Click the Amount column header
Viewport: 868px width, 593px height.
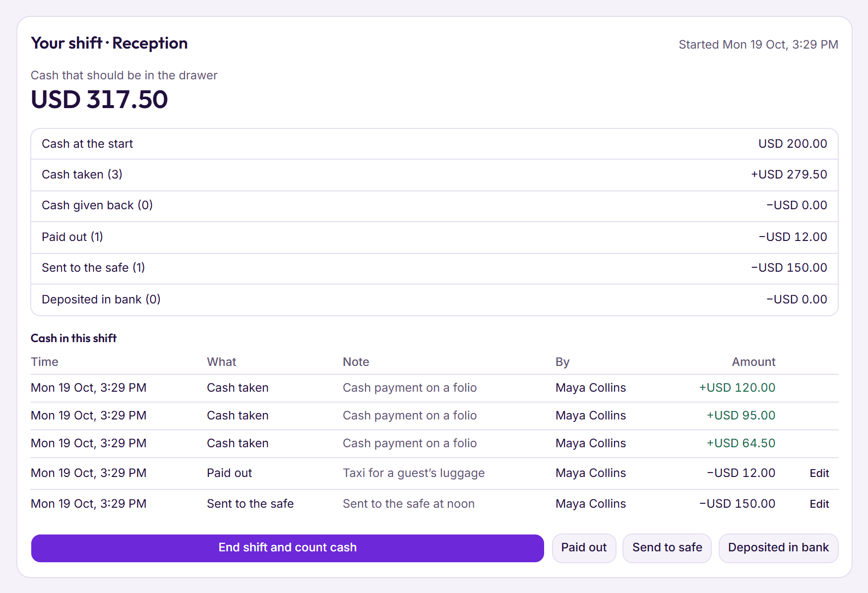(x=753, y=362)
